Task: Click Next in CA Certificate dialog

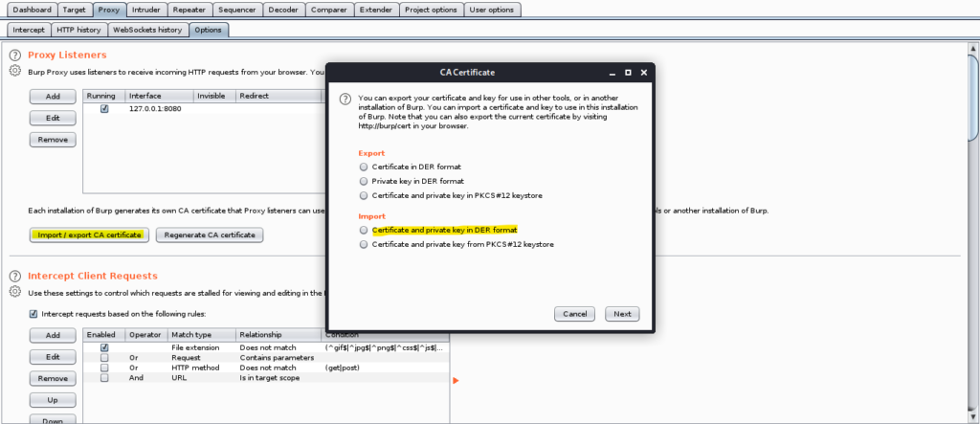Action: click(x=622, y=314)
